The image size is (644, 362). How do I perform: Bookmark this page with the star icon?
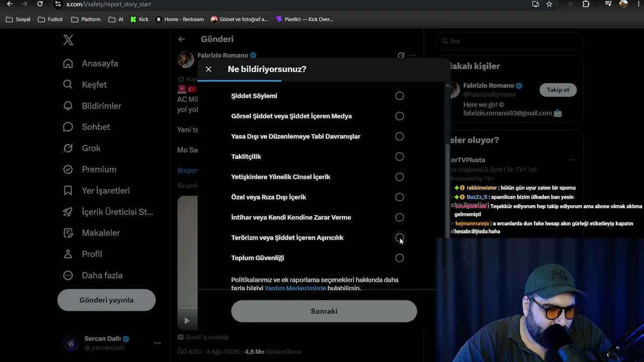[x=549, y=4]
